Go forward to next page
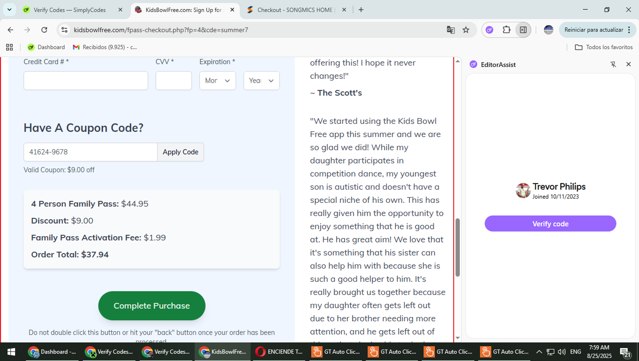 pos(27,30)
